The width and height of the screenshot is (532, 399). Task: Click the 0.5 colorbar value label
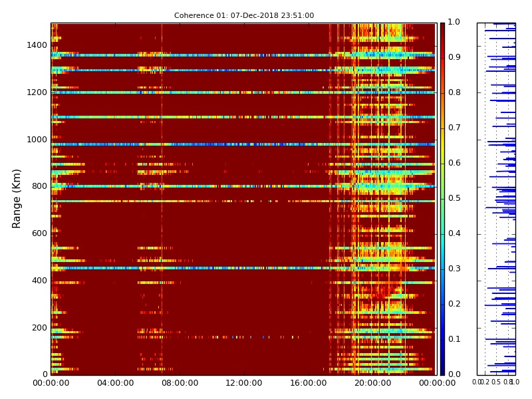click(454, 198)
